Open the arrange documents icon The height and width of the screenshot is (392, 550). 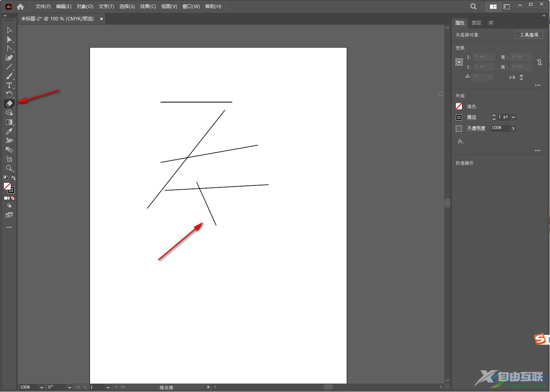493,7
